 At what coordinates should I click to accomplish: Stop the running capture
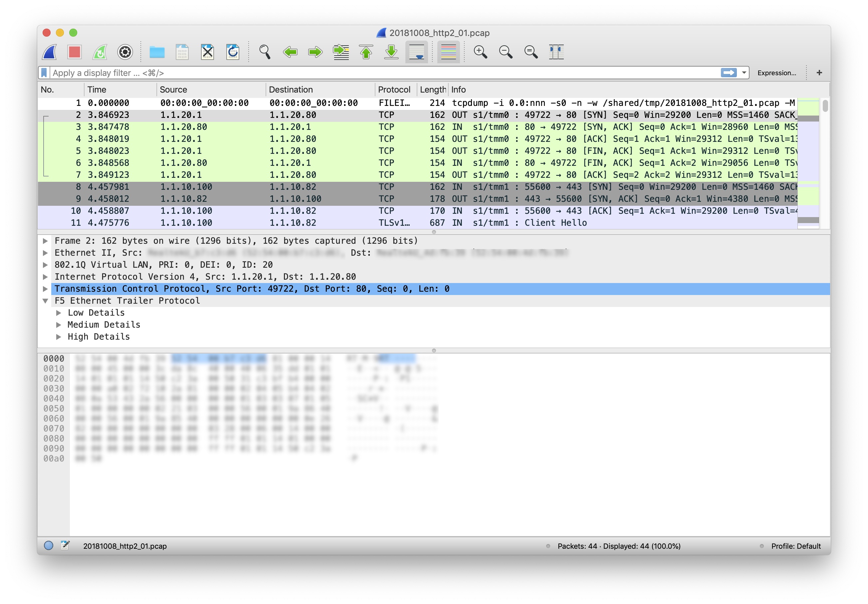[75, 52]
